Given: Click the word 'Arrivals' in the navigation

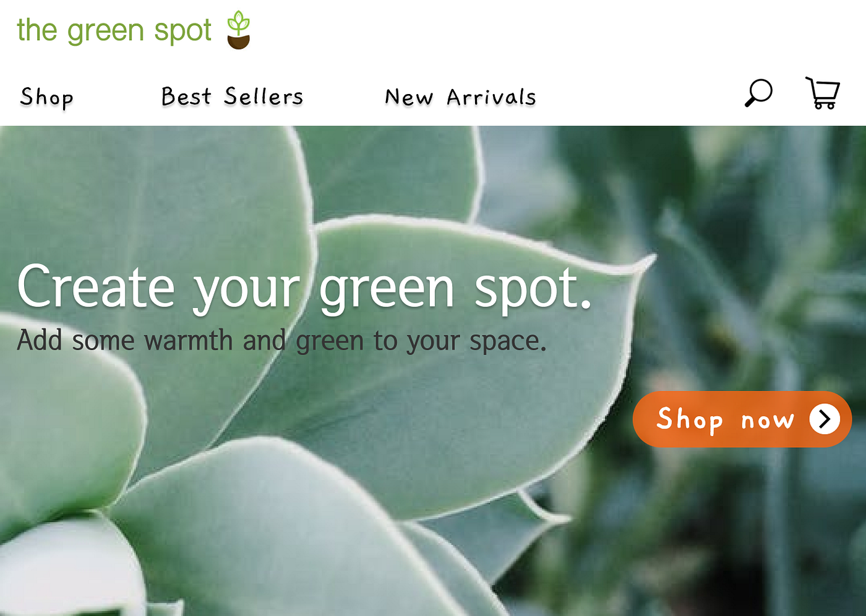Looking at the screenshot, I should point(491,97).
